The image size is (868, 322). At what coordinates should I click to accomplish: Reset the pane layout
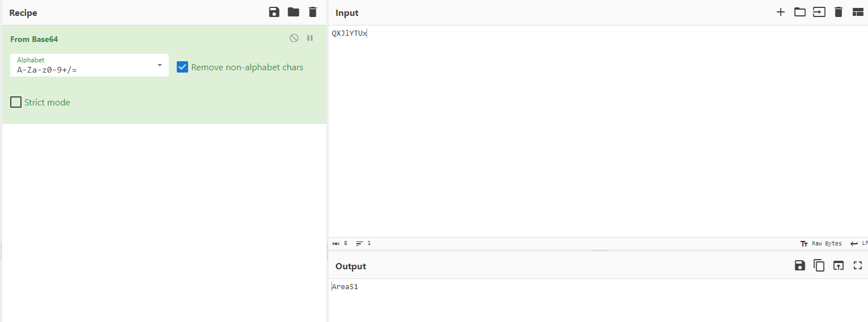[858, 12]
